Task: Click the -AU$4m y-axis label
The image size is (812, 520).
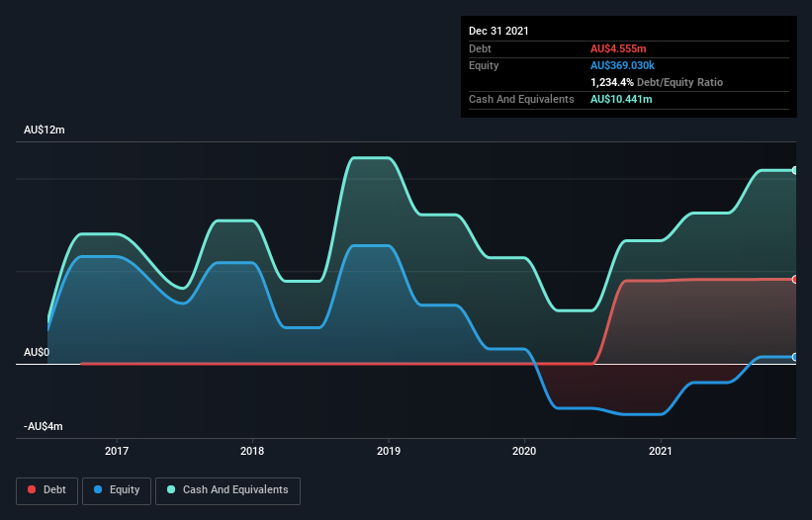Action: tap(43, 426)
